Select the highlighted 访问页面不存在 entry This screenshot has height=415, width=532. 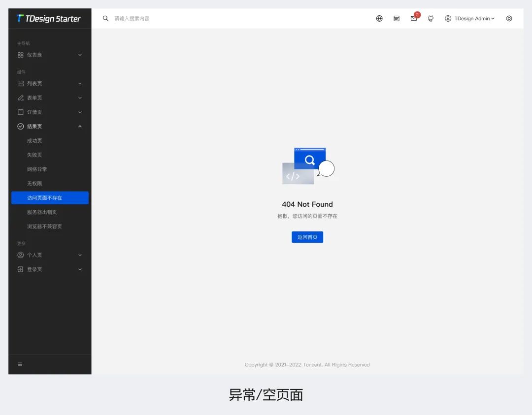point(43,197)
